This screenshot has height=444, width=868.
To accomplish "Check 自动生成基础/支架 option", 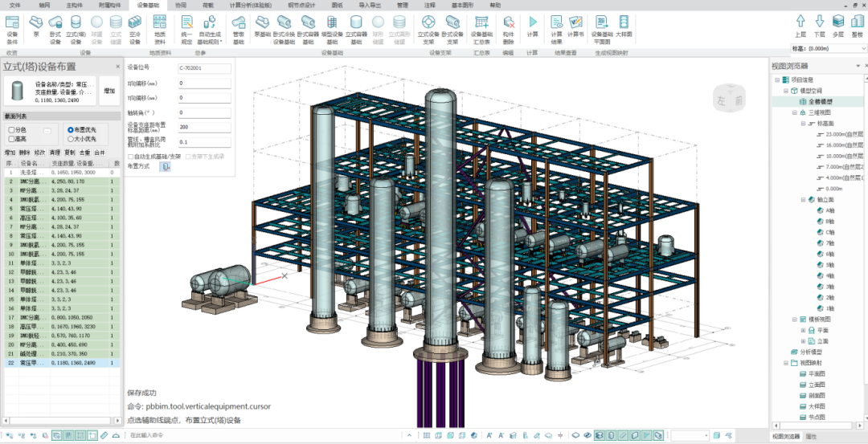I will [x=131, y=157].
